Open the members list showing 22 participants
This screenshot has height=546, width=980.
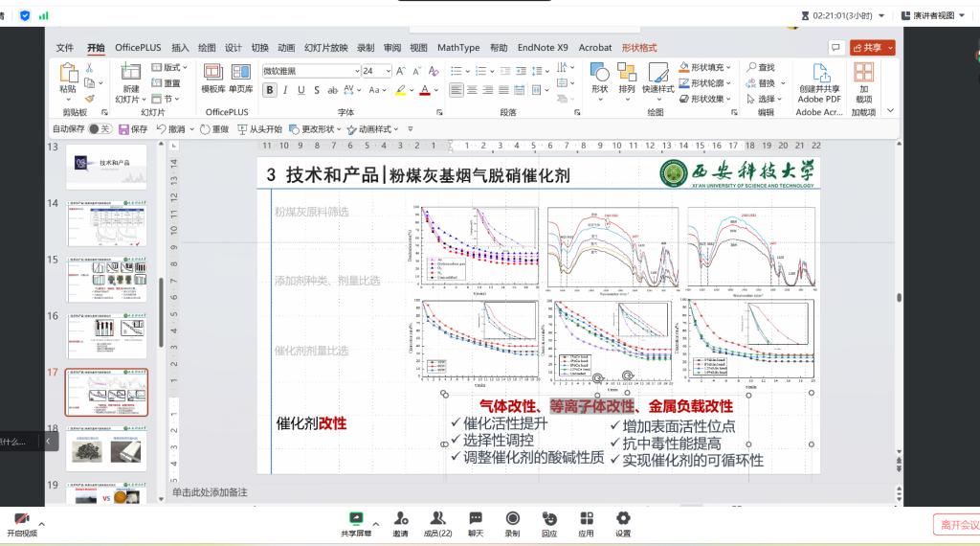click(x=437, y=518)
